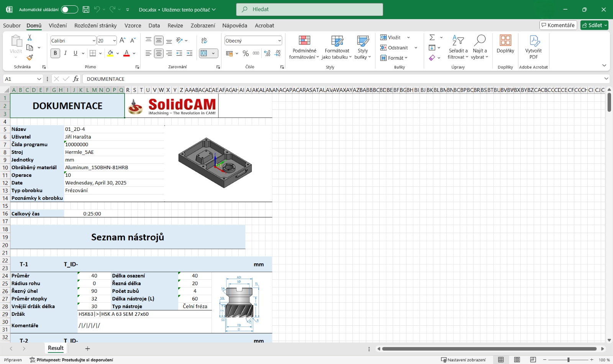Click Přístupnost: Prostudujte si doporučení
The width and height of the screenshot is (613, 364).
pyautogui.click(x=71, y=360)
